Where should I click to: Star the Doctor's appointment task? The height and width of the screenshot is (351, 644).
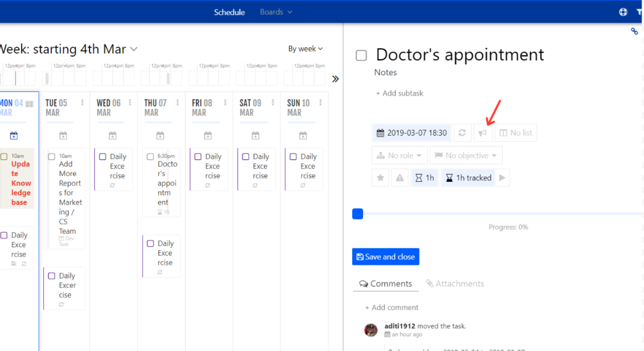pyautogui.click(x=380, y=178)
